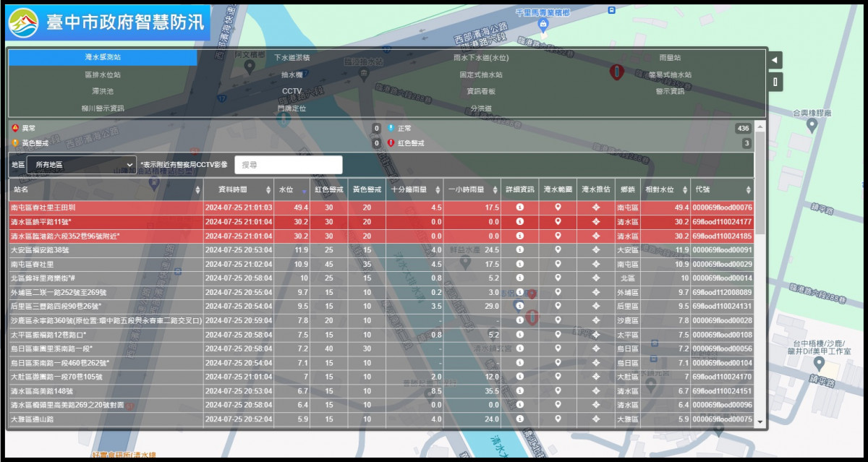This screenshot has height=462, width=868.
Task: Sort table by 黃色警戒 column
Action: point(367,189)
